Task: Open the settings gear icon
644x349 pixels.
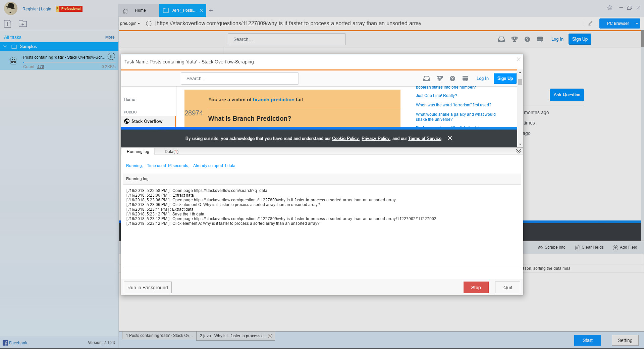Action: pos(610,8)
